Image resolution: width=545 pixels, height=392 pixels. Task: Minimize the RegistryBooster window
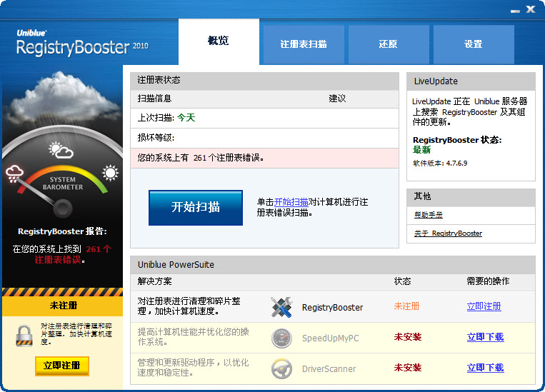point(515,11)
